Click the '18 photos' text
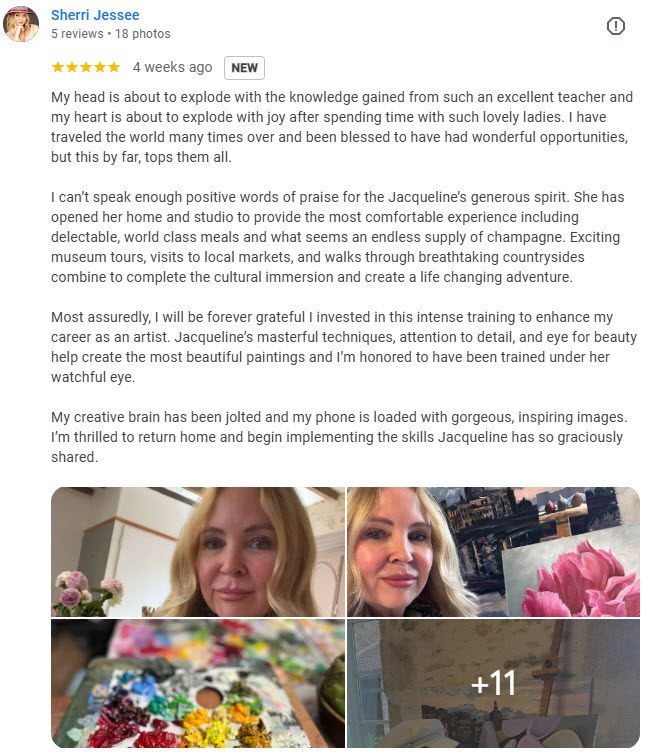Viewport: 646px width, 754px height. (142, 34)
